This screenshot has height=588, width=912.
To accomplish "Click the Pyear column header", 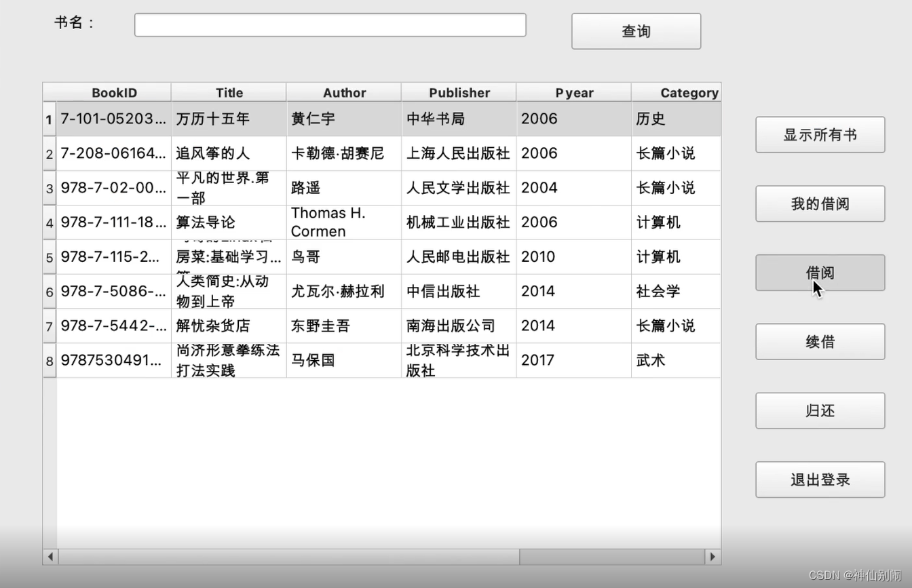I will [574, 92].
